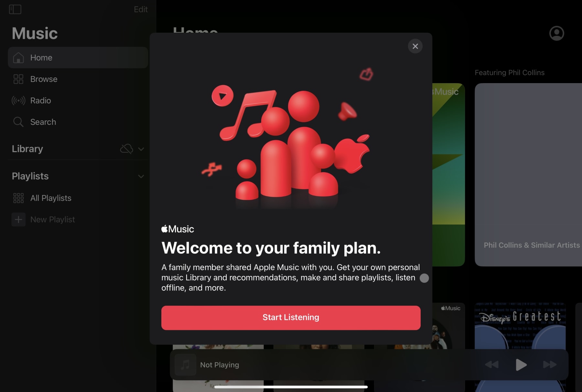Click the Not Playing label
This screenshot has height=392, width=582.
click(220, 365)
